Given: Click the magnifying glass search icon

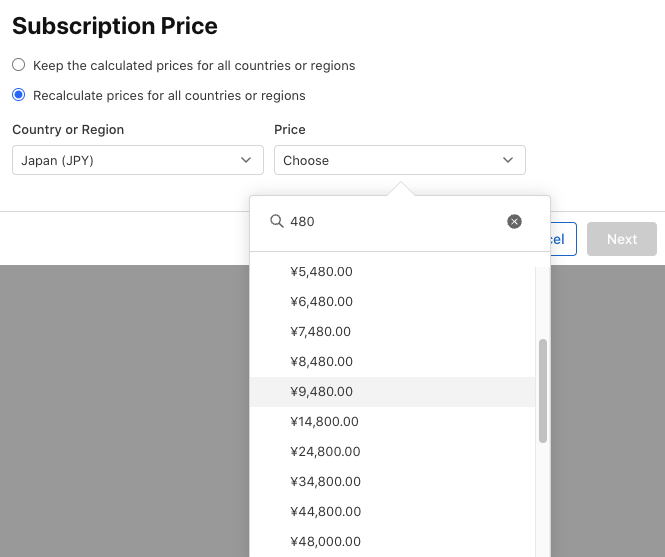Looking at the screenshot, I should point(277,221).
